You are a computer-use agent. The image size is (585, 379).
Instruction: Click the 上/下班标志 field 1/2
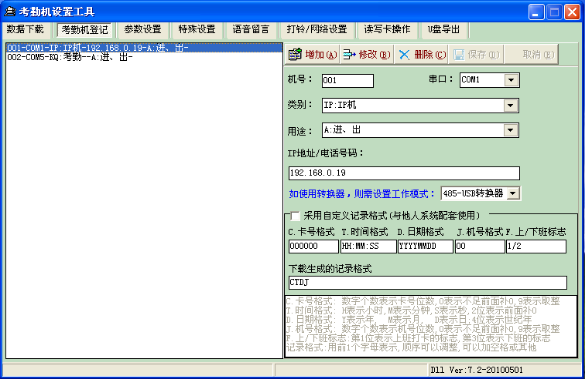coord(536,246)
